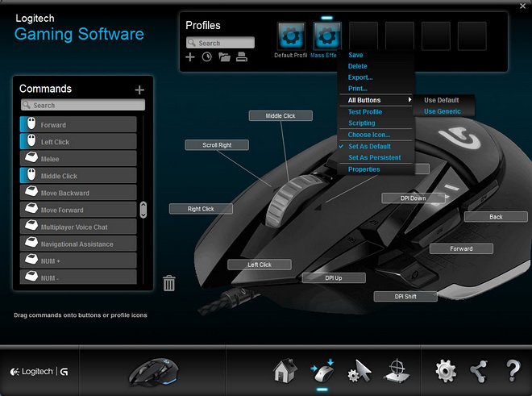Open settings gear icon in bottom bar

tap(446, 371)
